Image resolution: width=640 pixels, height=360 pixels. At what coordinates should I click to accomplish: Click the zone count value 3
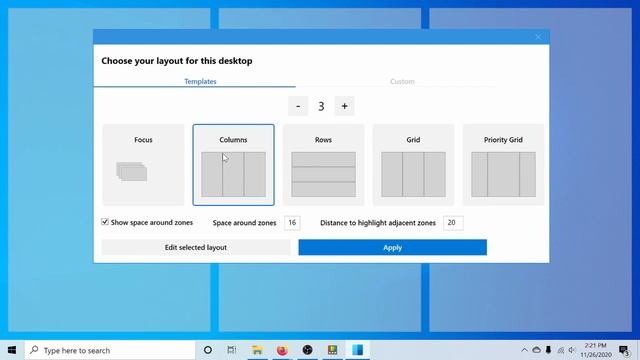321,107
